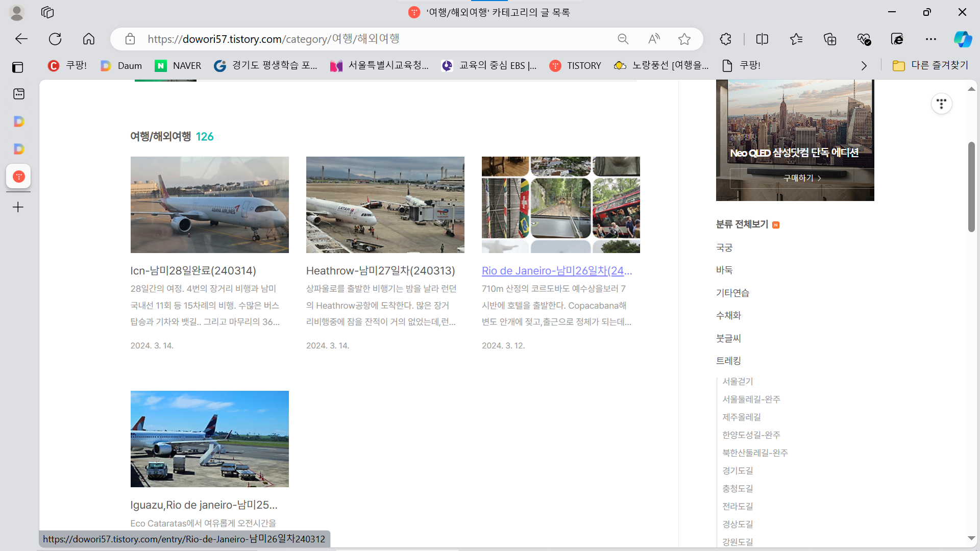Click the Read aloud icon
The width and height of the screenshot is (980, 551).
pyautogui.click(x=654, y=39)
